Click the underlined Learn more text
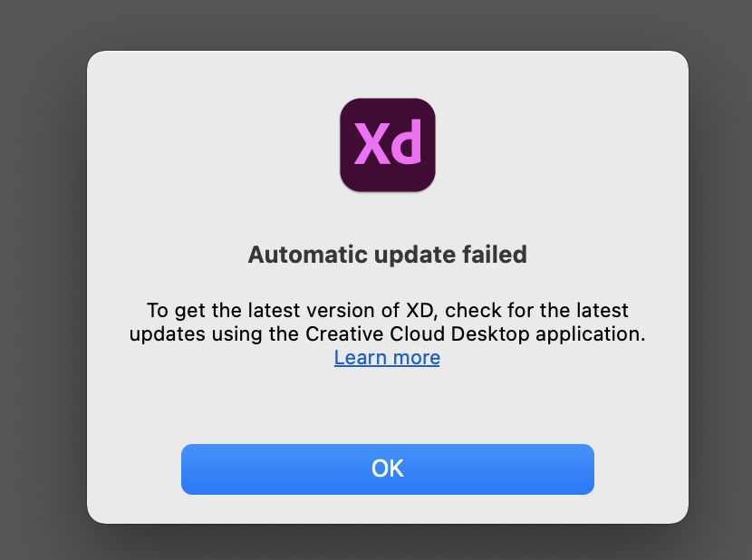 point(387,357)
